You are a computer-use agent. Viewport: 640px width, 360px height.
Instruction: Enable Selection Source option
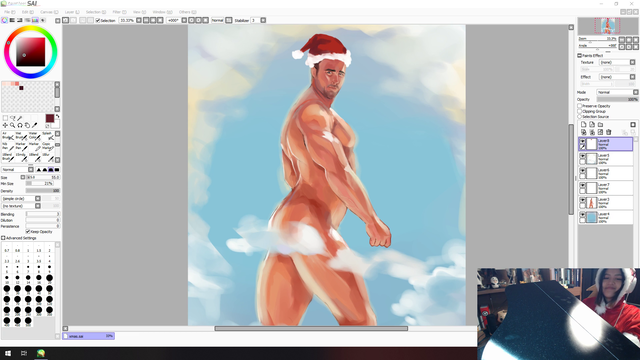pyautogui.click(x=580, y=116)
